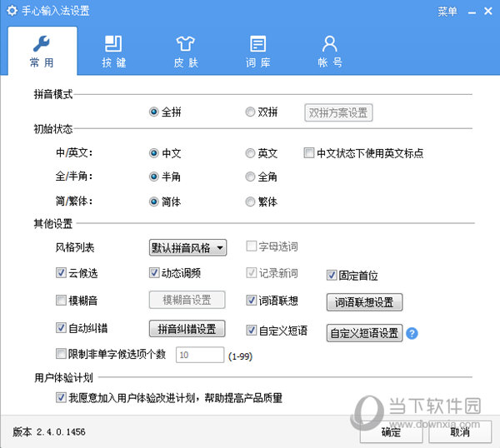Click the candidate count input field
Screen dimensions: 500x448
200,355
